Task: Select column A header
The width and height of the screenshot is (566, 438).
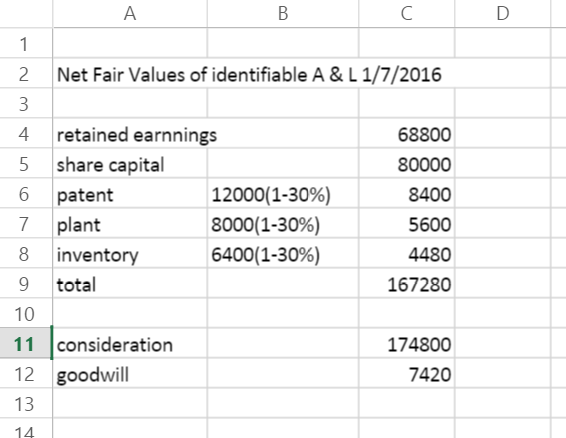Action: (130, 14)
